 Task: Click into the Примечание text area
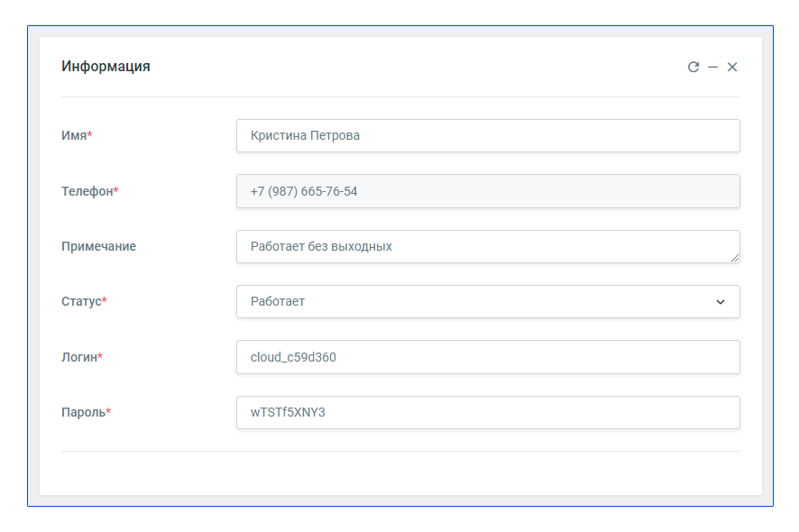[488, 247]
